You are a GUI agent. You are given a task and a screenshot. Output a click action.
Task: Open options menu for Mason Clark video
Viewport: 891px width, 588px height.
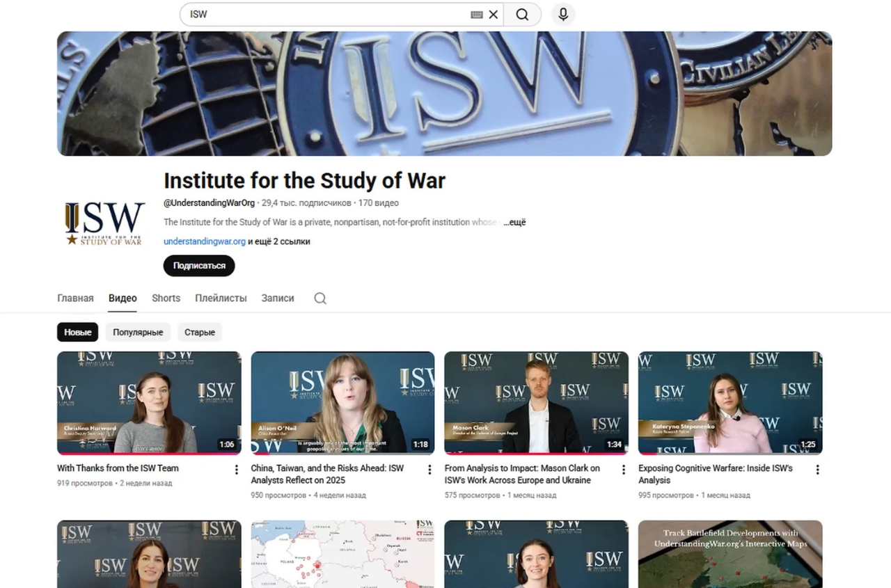pyautogui.click(x=623, y=470)
